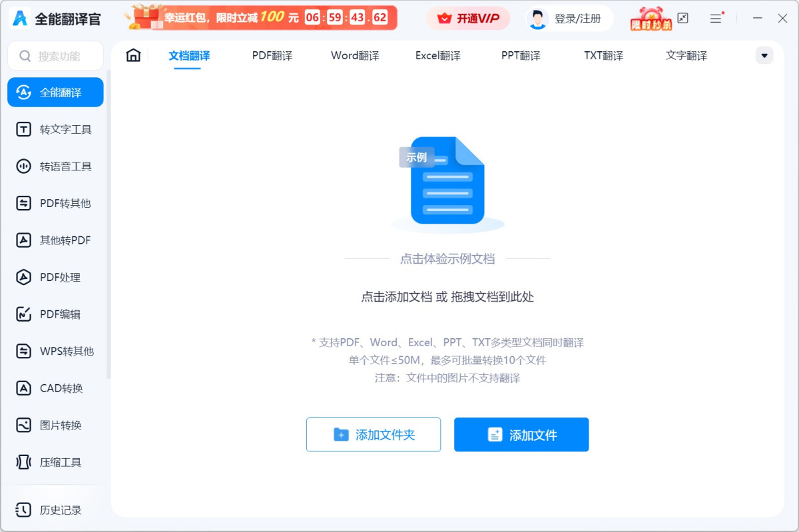
Task: Open the 压缩工具 compression section
Action: tap(55, 462)
